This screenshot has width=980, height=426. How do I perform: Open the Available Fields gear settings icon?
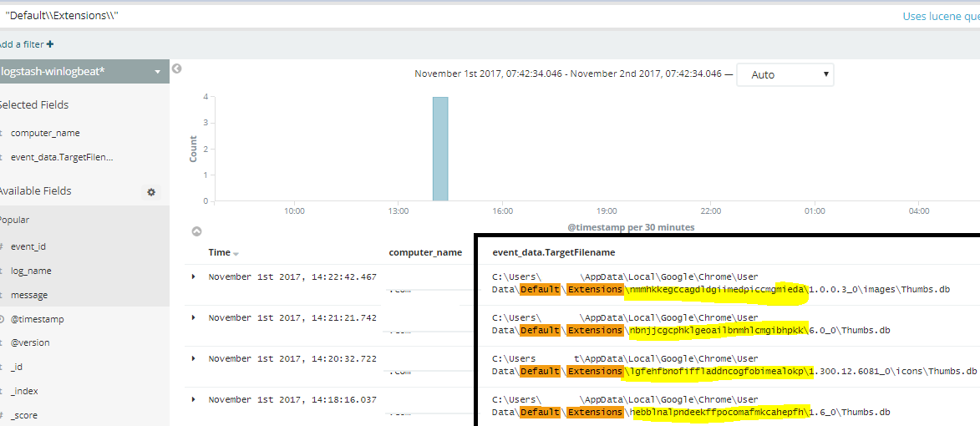click(x=151, y=192)
